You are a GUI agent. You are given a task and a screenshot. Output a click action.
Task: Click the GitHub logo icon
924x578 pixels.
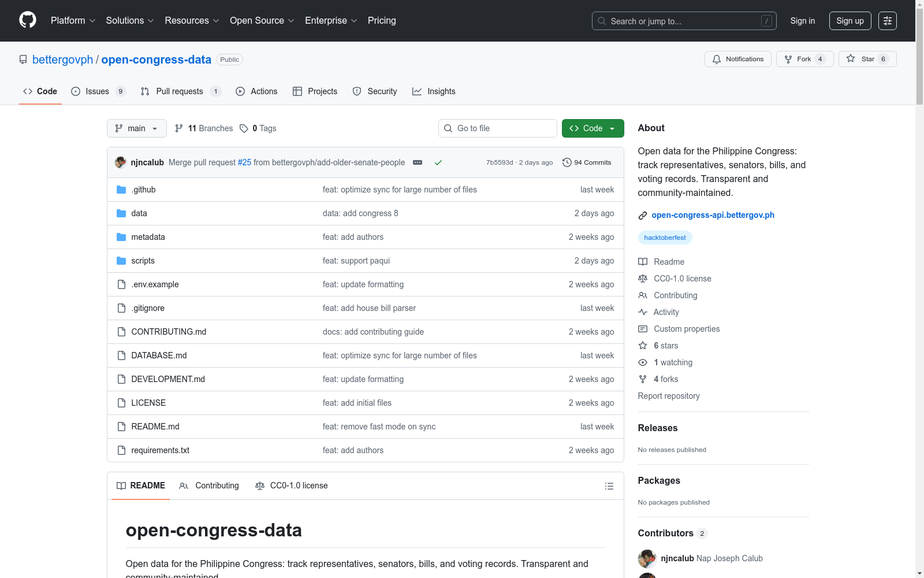click(28, 20)
